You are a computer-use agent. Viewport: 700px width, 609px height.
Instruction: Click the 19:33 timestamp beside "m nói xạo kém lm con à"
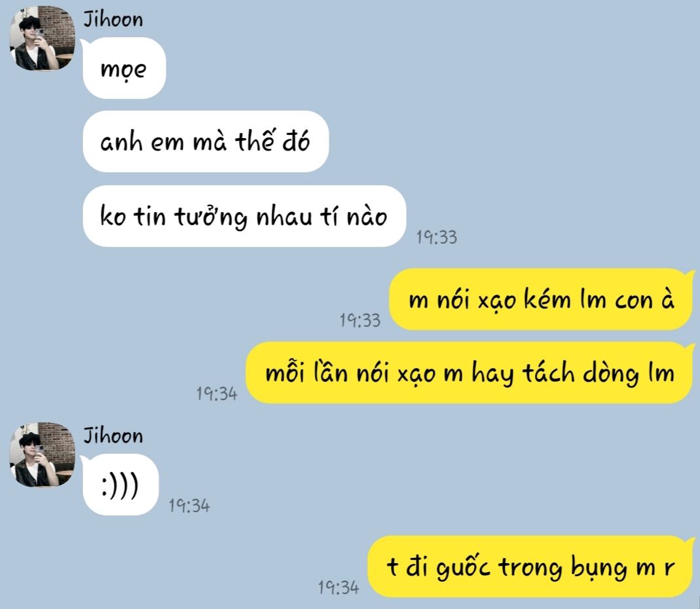tap(359, 320)
